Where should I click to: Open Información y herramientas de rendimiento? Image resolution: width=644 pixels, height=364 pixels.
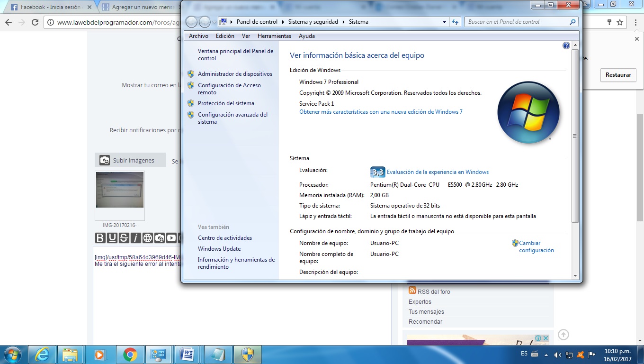236,263
